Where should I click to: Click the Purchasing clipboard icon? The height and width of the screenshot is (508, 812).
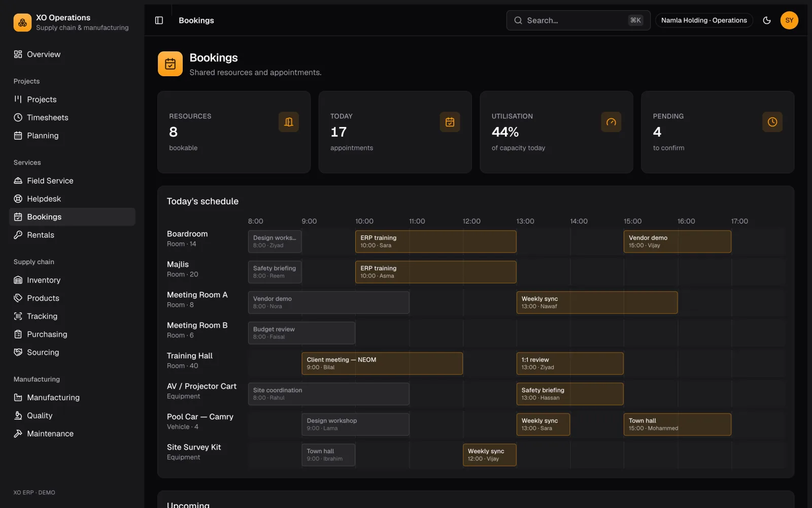pyautogui.click(x=18, y=334)
